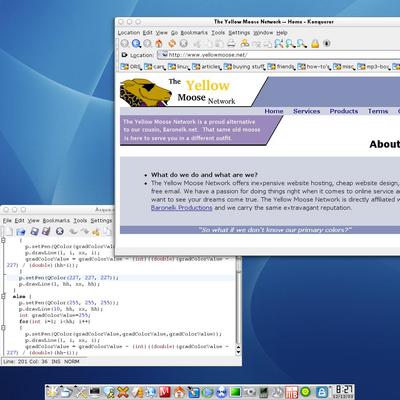Click the URL field showing www.yellowmoose.net
The height and width of the screenshot is (400, 400).
click(278, 55)
